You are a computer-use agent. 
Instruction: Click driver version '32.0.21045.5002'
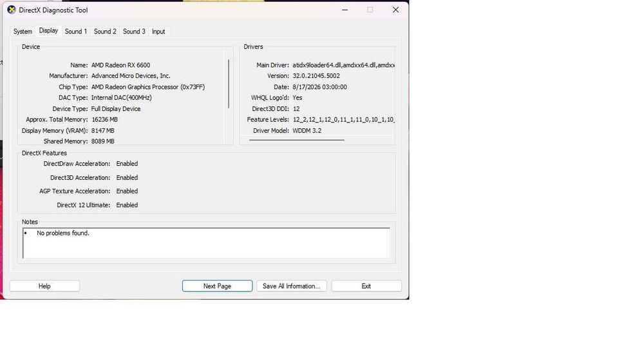[316, 76]
